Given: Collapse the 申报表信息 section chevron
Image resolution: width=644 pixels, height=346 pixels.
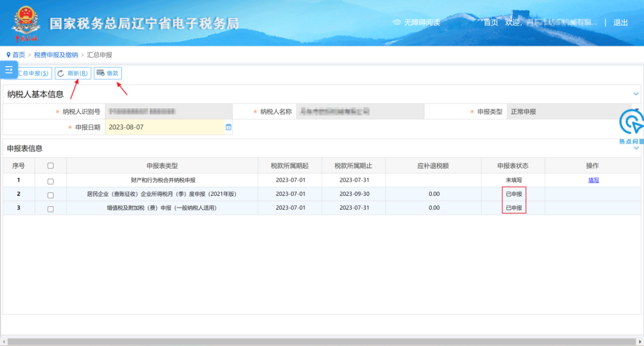Looking at the screenshot, I should tap(636, 148).
